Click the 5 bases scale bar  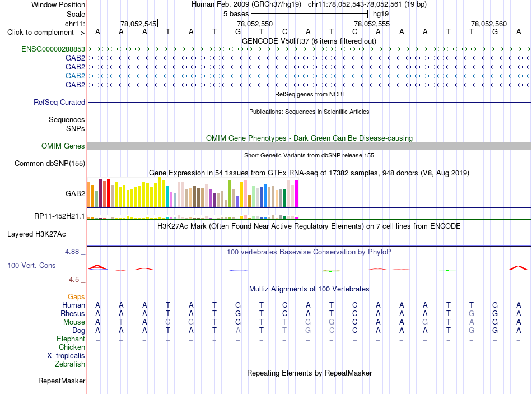coord(309,14)
